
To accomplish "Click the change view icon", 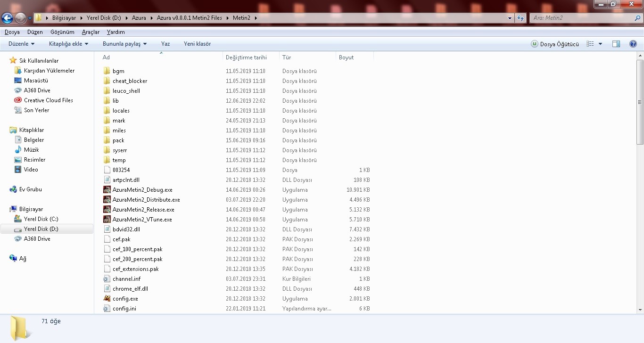I will point(590,44).
